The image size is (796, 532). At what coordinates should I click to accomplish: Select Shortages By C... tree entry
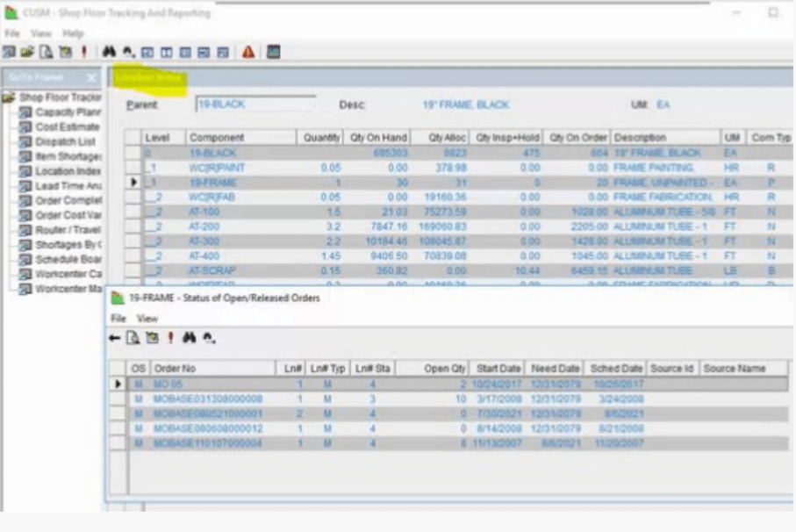pyautogui.click(x=68, y=245)
